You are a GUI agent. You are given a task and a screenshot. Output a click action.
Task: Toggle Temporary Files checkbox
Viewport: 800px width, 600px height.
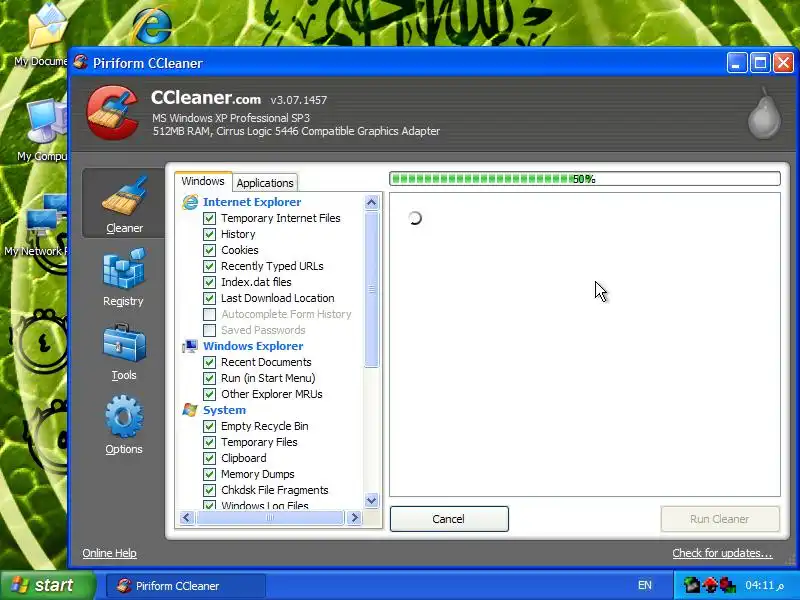pyautogui.click(x=209, y=442)
